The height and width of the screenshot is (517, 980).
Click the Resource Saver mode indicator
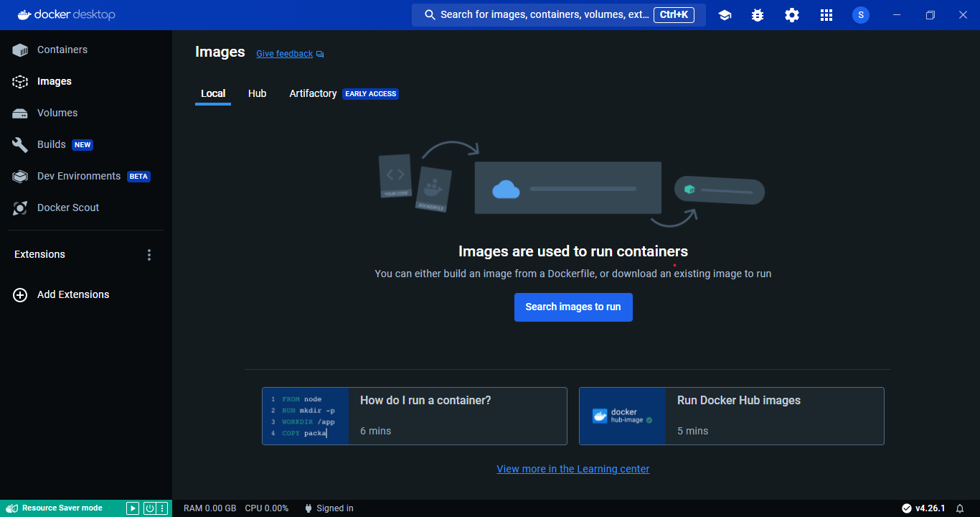pyautogui.click(x=56, y=508)
